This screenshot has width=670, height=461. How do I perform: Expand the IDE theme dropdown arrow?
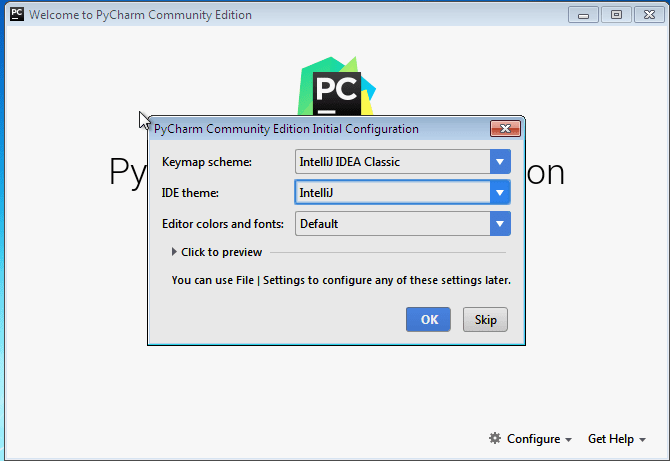500,192
